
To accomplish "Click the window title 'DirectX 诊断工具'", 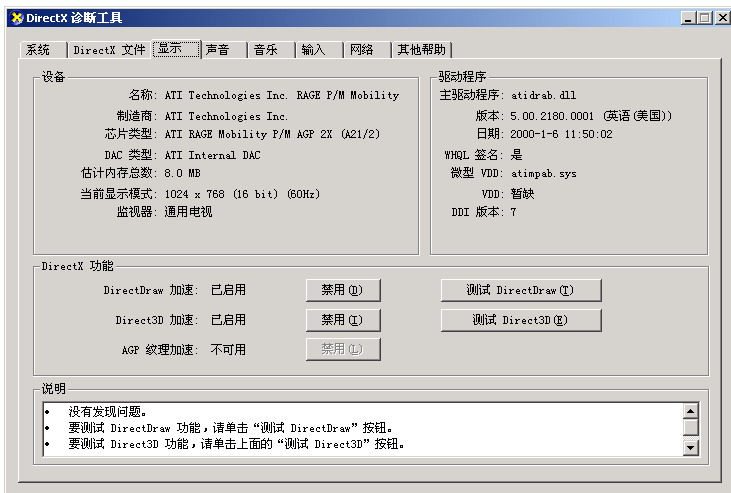I will click(x=74, y=18).
